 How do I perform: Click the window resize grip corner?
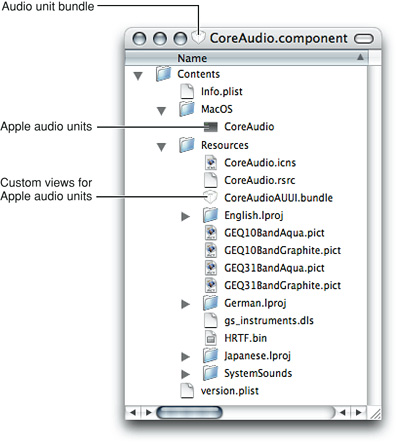point(376,413)
